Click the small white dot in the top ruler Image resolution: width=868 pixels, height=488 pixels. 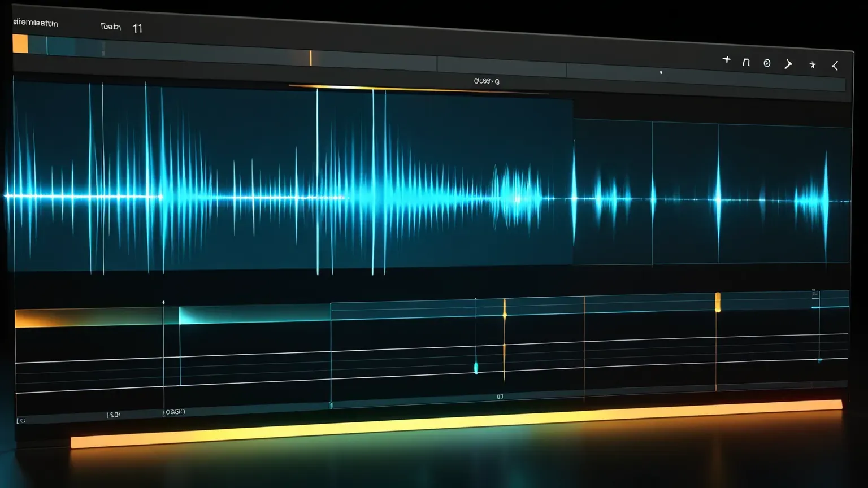coord(661,72)
